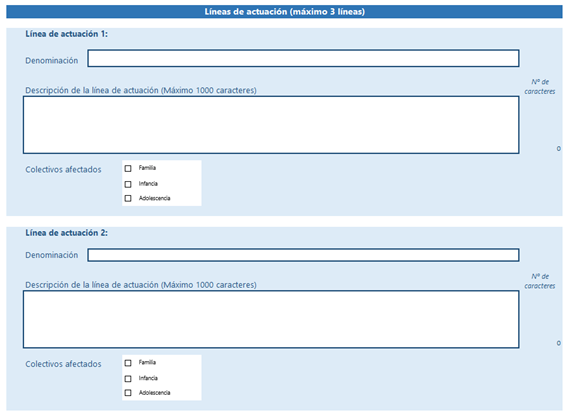Tick Infancia checkbox in Línea de actuación 2
The width and height of the screenshot is (567, 415).
[x=128, y=379]
